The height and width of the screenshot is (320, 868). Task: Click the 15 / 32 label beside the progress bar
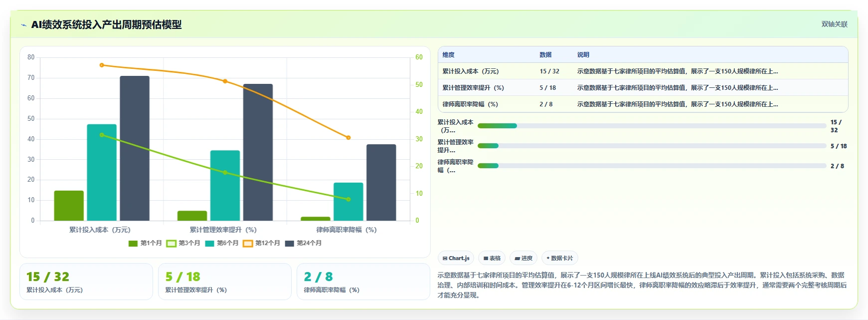coord(836,126)
